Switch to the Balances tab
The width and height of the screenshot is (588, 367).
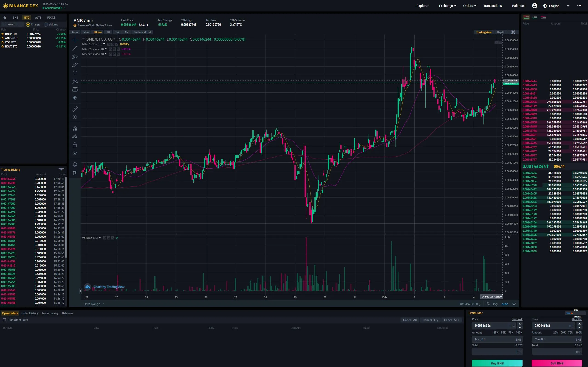pos(67,313)
